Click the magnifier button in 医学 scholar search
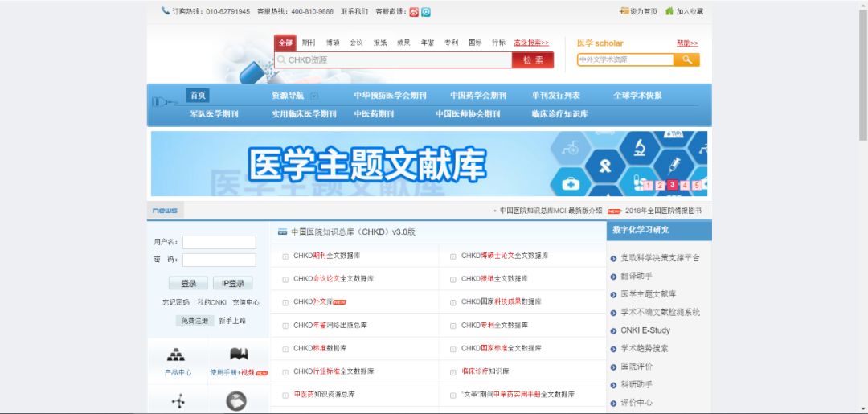The width and height of the screenshot is (868, 414). coord(687,59)
